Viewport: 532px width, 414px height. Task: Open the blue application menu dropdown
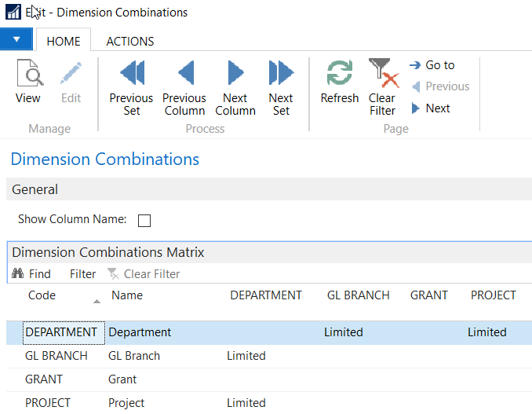pos(16,39)
